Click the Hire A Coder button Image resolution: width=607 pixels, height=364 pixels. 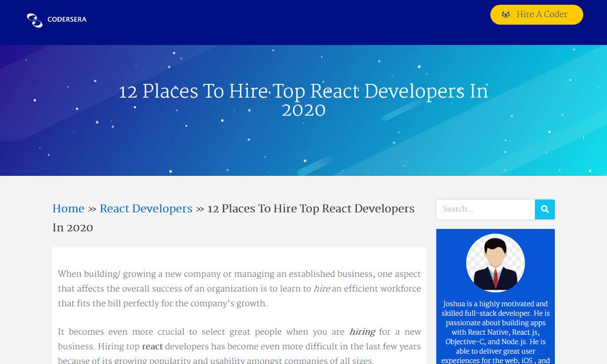(537, 15)
